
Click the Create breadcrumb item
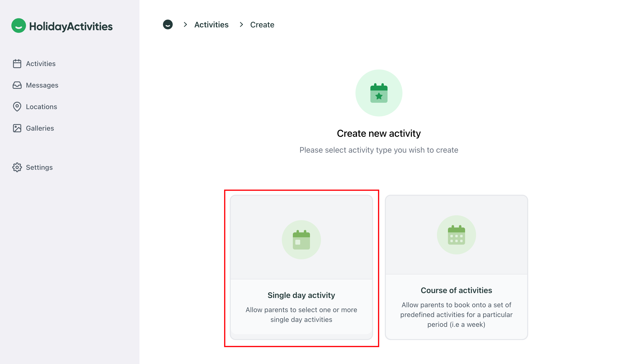click(262, 25)
